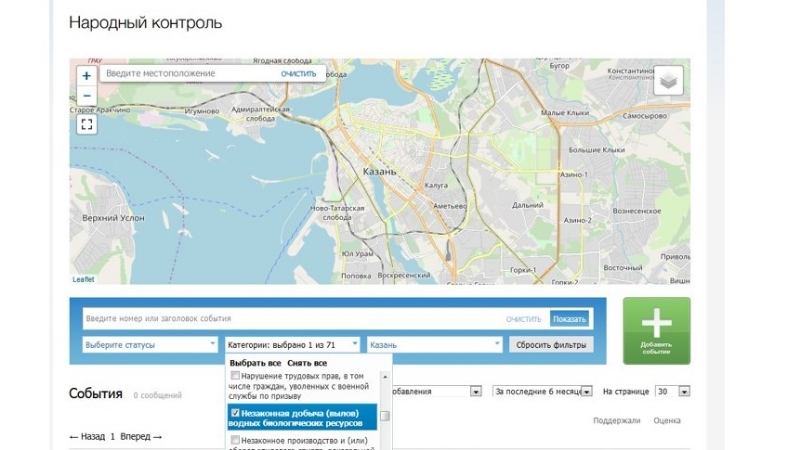Collapse the Категории selection dropdown
The width and height of the screenshot is (800, 450).
coord(292,345)
